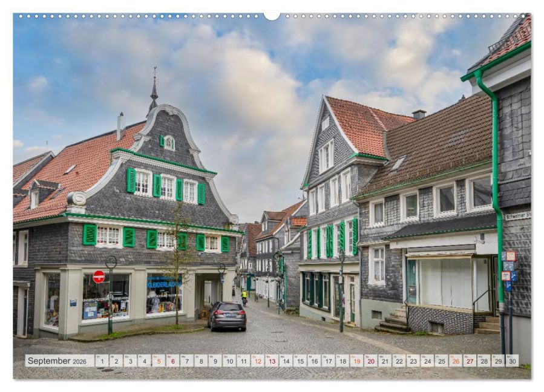Choose day 10 in the date row
This screenshot has height=392, width=544.
click(x=229, y=361)
